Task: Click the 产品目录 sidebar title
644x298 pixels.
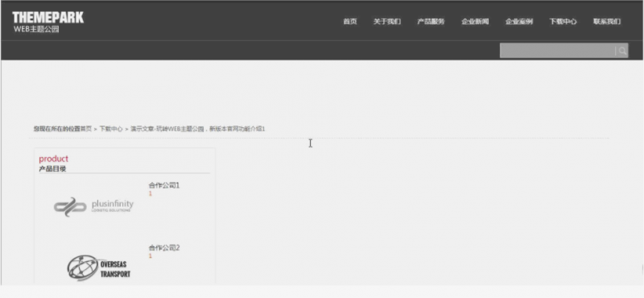Action: (x=52, y=169)
